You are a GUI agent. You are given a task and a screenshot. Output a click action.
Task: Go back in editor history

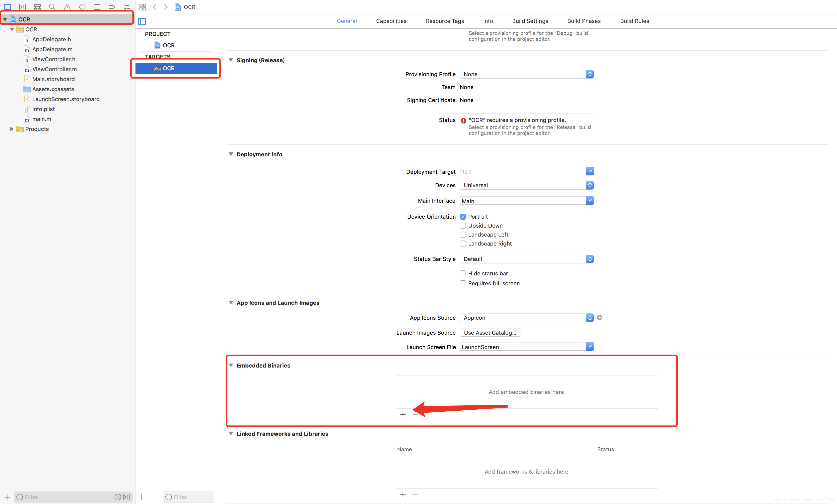point(154,7)
